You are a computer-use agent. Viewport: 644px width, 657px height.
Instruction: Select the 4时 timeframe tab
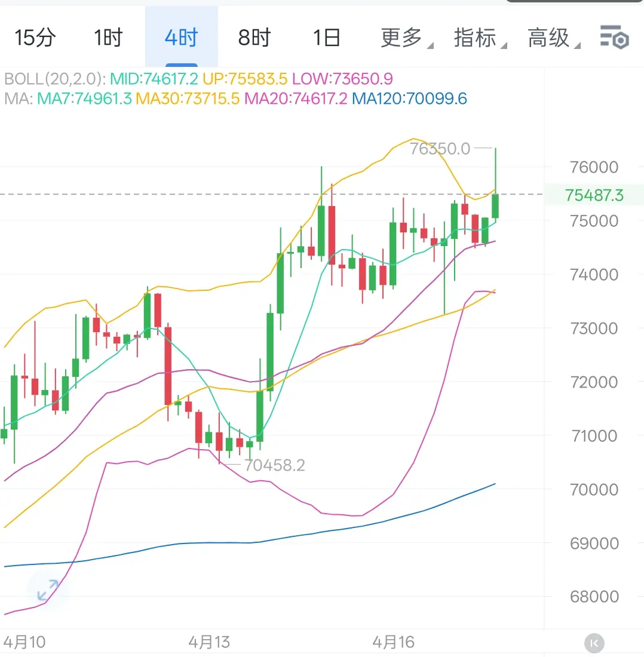(x=182, y=38)
